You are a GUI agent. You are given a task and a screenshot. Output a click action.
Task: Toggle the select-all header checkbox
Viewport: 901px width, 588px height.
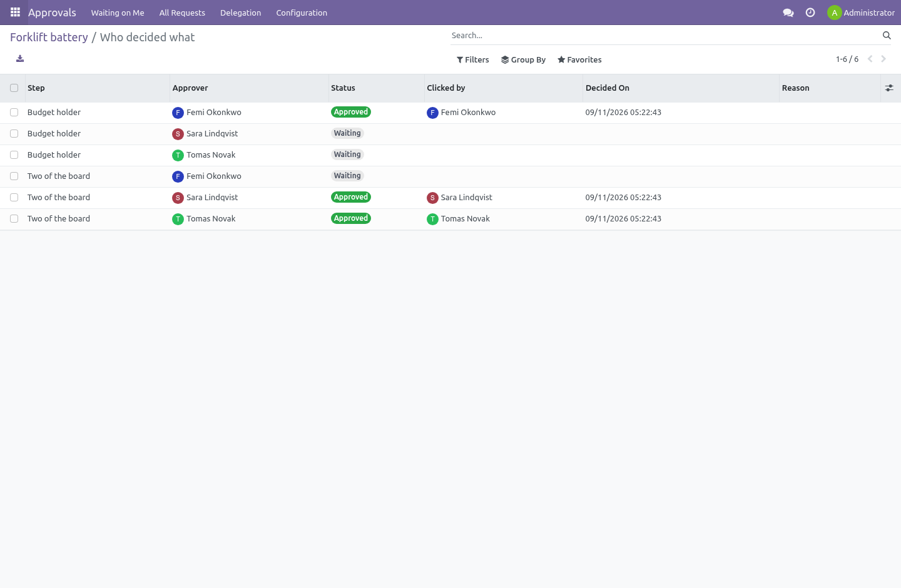14,88
